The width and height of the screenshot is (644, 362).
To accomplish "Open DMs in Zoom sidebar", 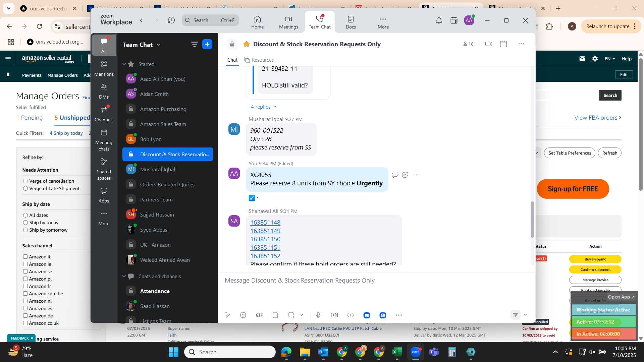I will [x=104, y=91].
